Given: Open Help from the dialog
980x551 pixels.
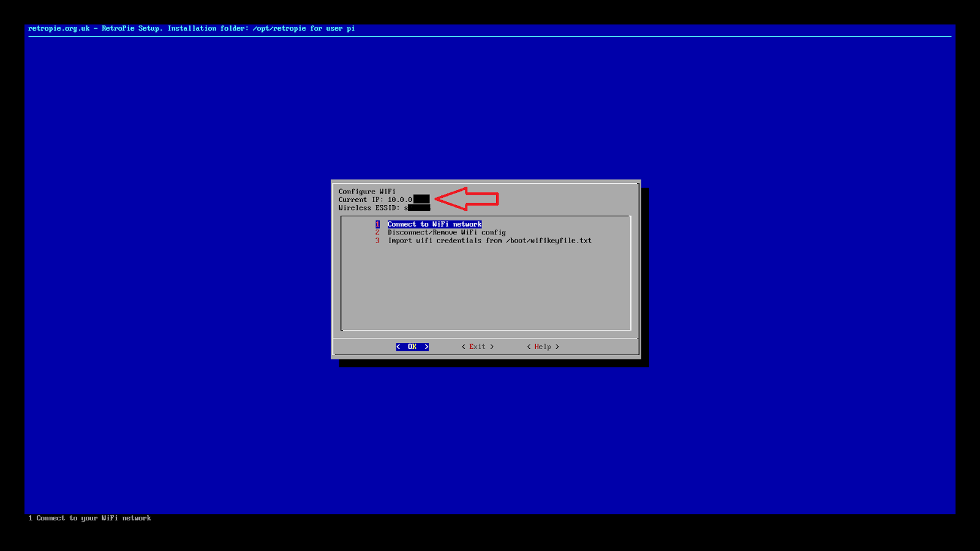Looking at the screenshot, I should click(x=543, y=347).
